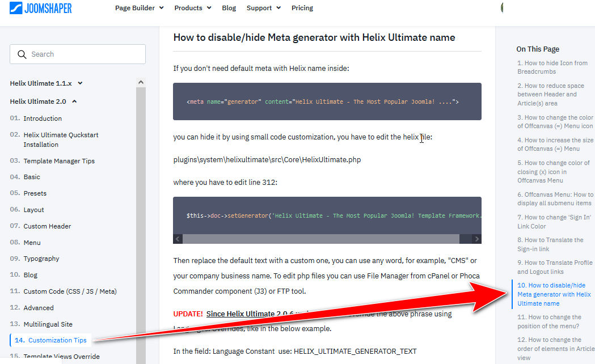Open the 09. Typography chapter
Viewport: 595px width, 364px height.
(x=35, y=259)
